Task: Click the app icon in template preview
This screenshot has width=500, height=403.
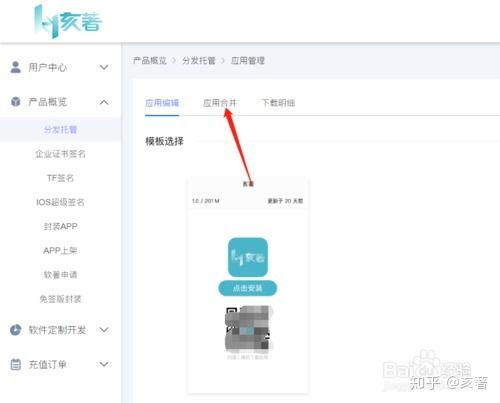Action: 248,257
